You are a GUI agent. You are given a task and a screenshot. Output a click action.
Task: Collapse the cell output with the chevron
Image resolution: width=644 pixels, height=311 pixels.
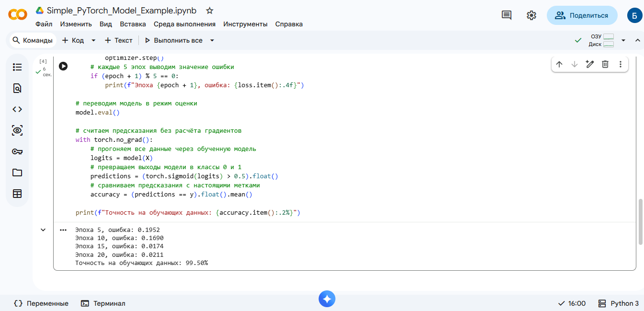tap(43, 230)
